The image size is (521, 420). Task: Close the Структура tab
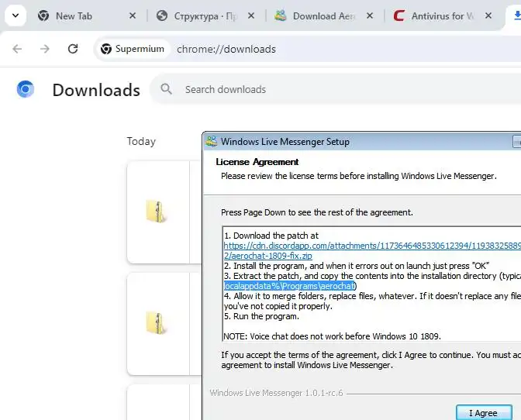click(x=251, y=15)
